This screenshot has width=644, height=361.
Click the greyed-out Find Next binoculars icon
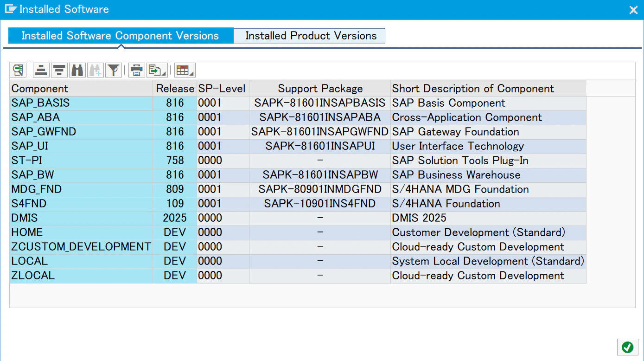click(x=95, y=70)
